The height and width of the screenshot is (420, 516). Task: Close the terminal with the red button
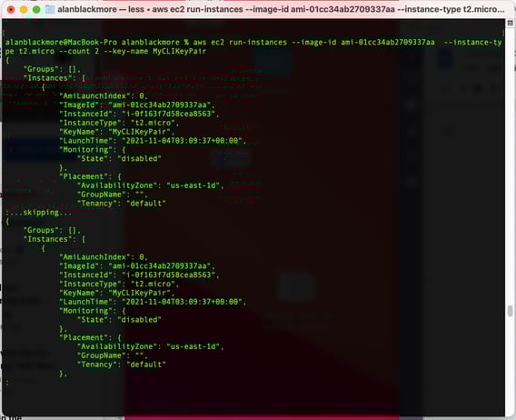[x=11, y=10]
